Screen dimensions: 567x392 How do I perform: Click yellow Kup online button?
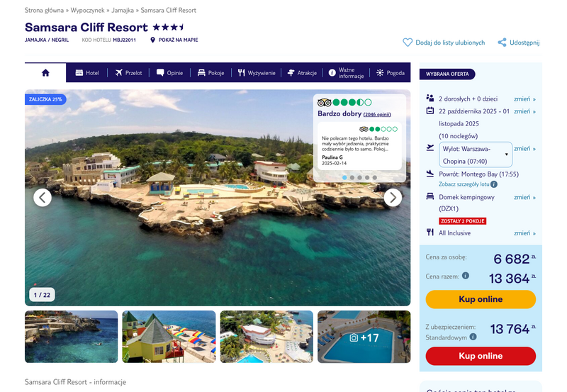[481, 299]
